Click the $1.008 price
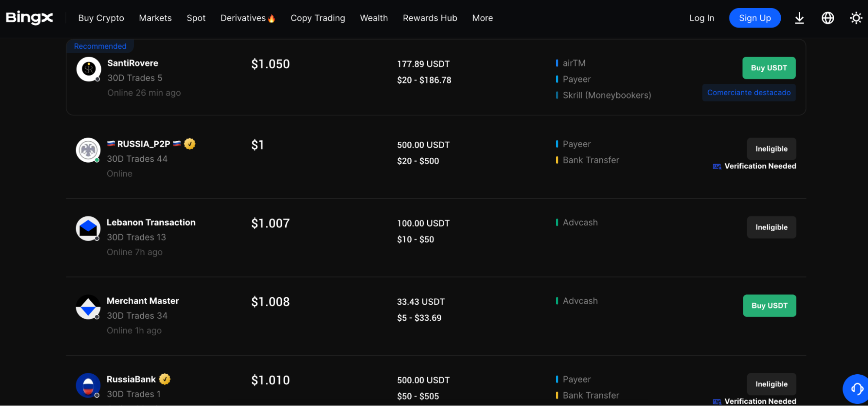This screenshot has width=868, height=406. [271, 302]
